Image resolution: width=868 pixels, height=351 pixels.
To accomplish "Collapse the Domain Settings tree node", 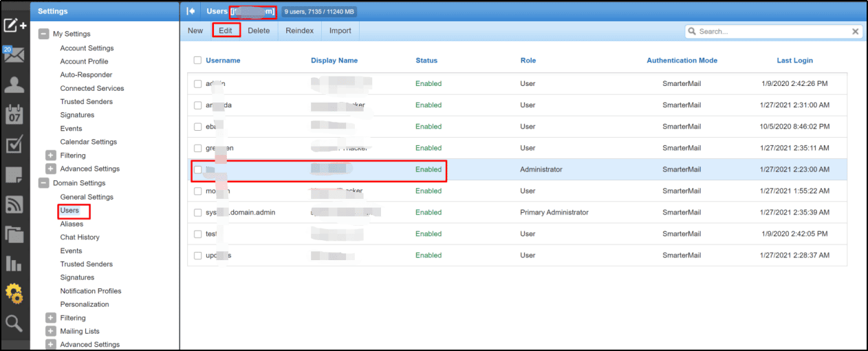I will (x=44, y=183).
